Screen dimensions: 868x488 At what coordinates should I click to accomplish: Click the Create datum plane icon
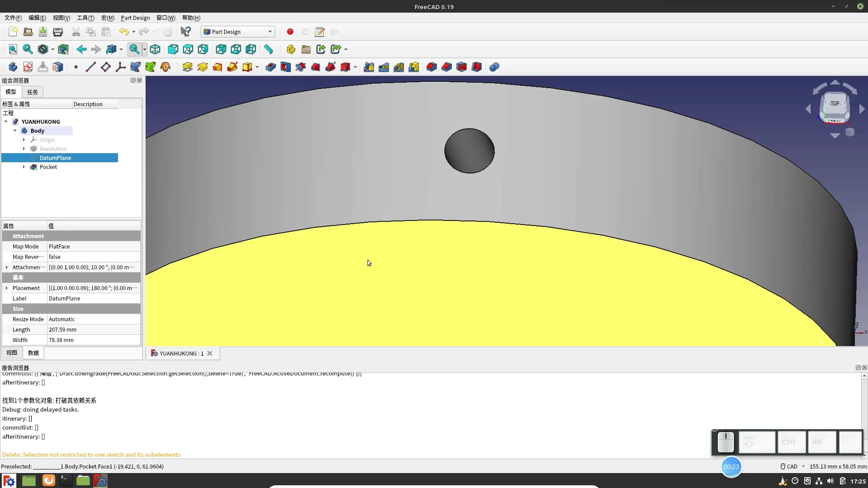click(x=105, y=67)
